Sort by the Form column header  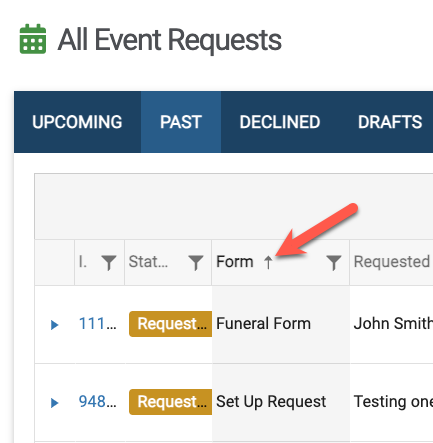pyautogui.click(x=235, y=262)
